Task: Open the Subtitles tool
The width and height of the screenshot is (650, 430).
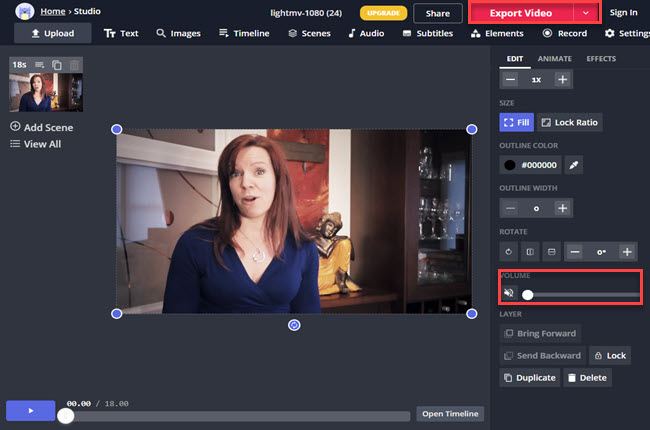Action: click(428, 33)
